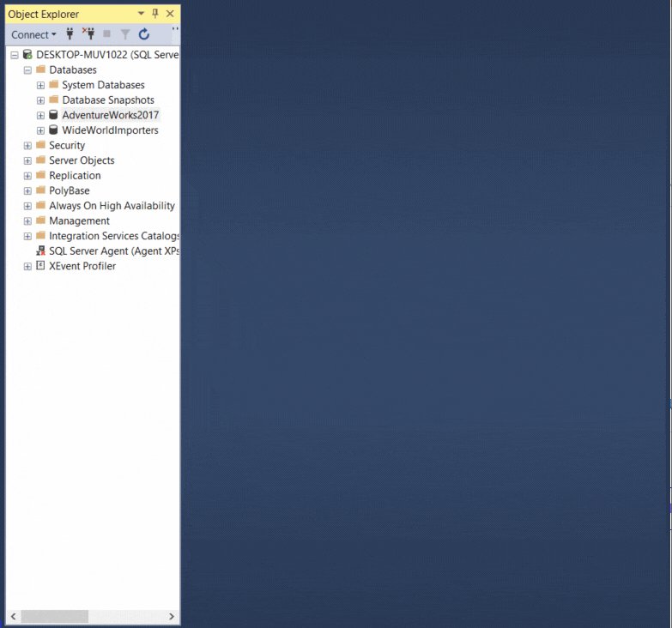This screenshot has height=628, width=672.
Task: Expand the Security folder
Action: [x=27, y=146]
